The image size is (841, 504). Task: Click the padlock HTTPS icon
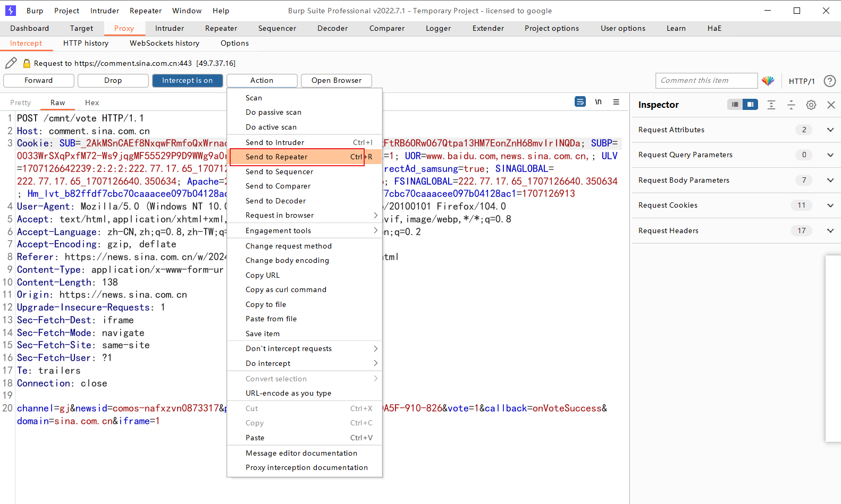27,63
